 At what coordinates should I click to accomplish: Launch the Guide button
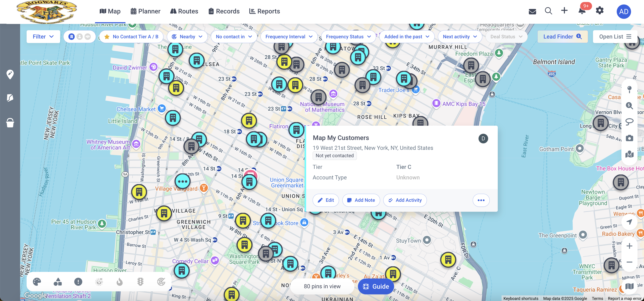[x=376, y=286]
